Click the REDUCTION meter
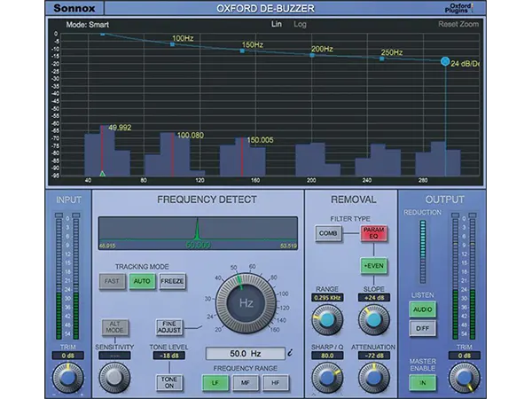This screenshot has width=532, height=399. tap(422, 252)
